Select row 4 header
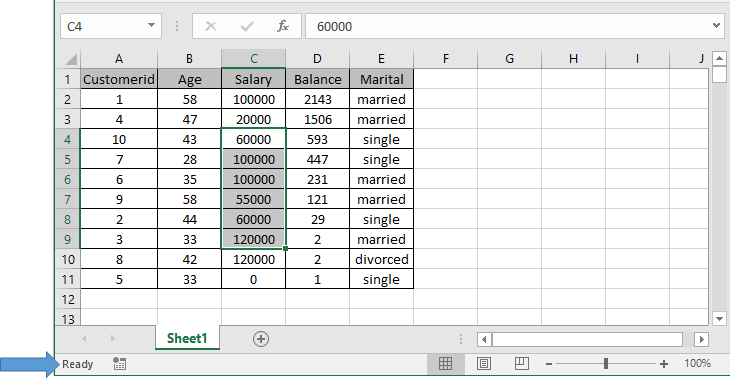 (68, 139)
